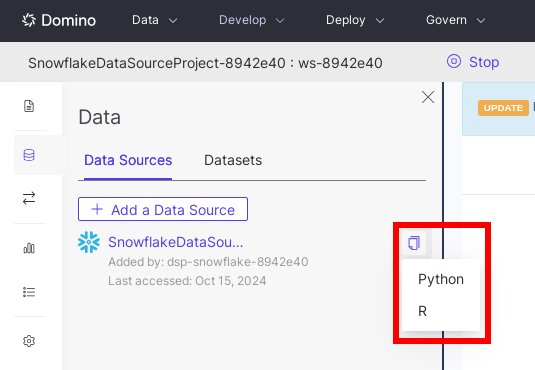
Task: Expand the Deploy menu chevron
Action: [380, 21]
